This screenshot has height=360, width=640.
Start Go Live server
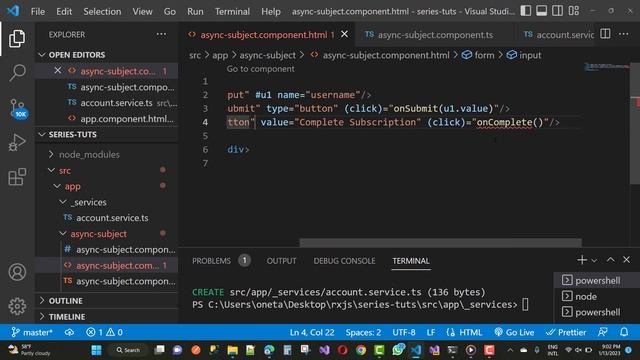coord(514,332)
